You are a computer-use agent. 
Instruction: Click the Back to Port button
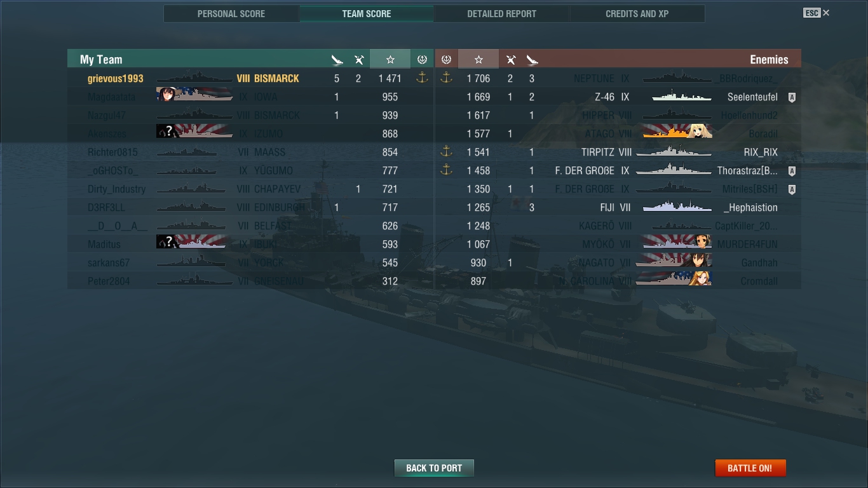(434, 468)
